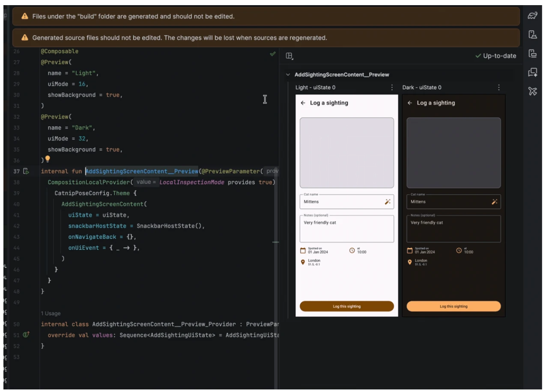Click the Cat name field in Dark preview
This screenshot has height=392, width=546.
click(454, 202)
